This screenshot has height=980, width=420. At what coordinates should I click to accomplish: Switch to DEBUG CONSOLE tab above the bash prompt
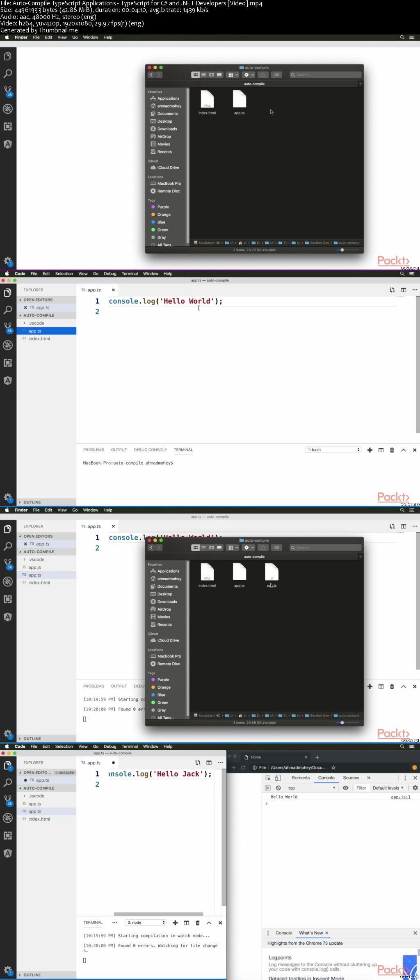pyautogui.click(x=150, y=450)
